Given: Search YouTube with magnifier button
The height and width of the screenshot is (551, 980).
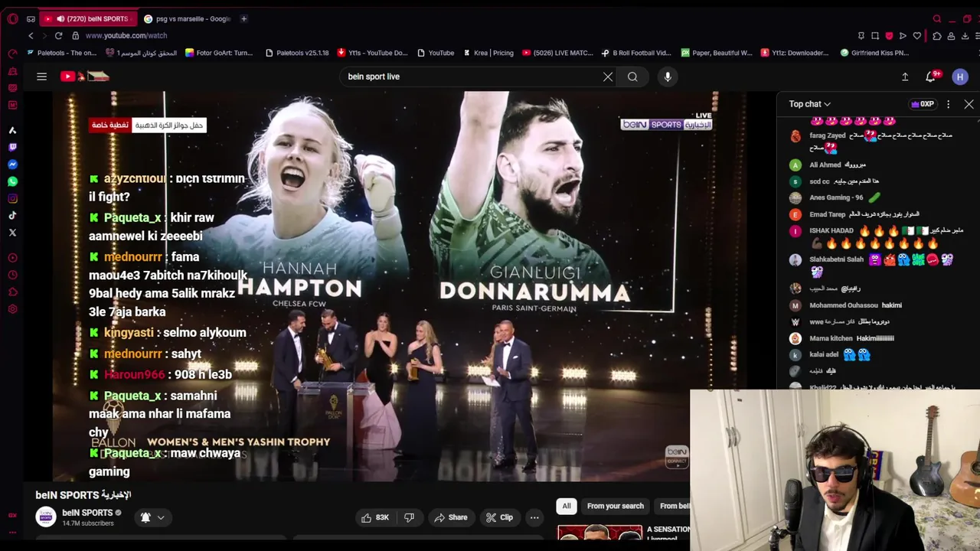Looking at the screenshot, I should 632,77.
